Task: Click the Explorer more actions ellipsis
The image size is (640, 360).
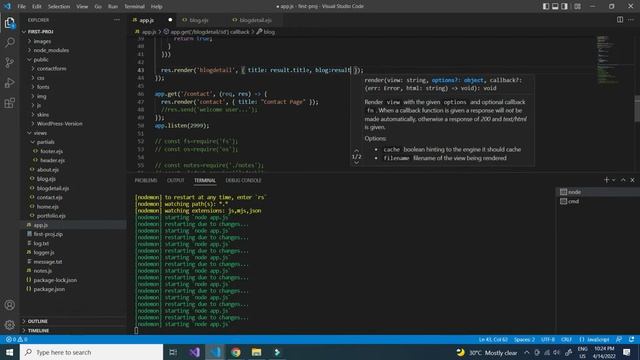Action: pyautogui.click(x=117, y=20)
